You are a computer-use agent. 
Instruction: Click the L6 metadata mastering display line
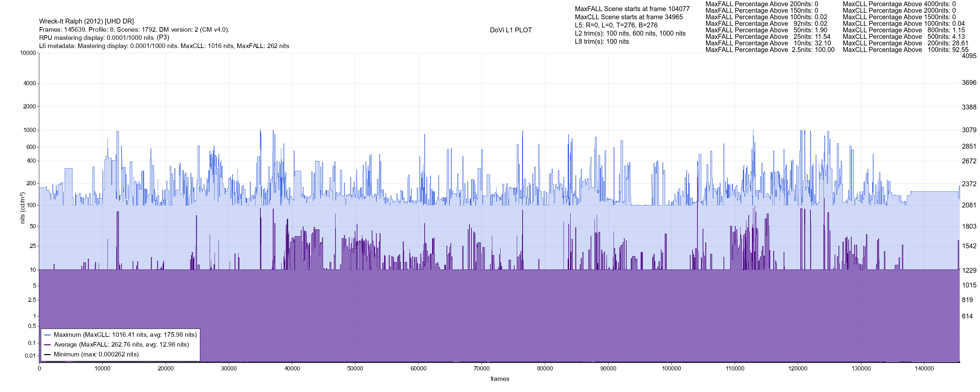(164, 46)
